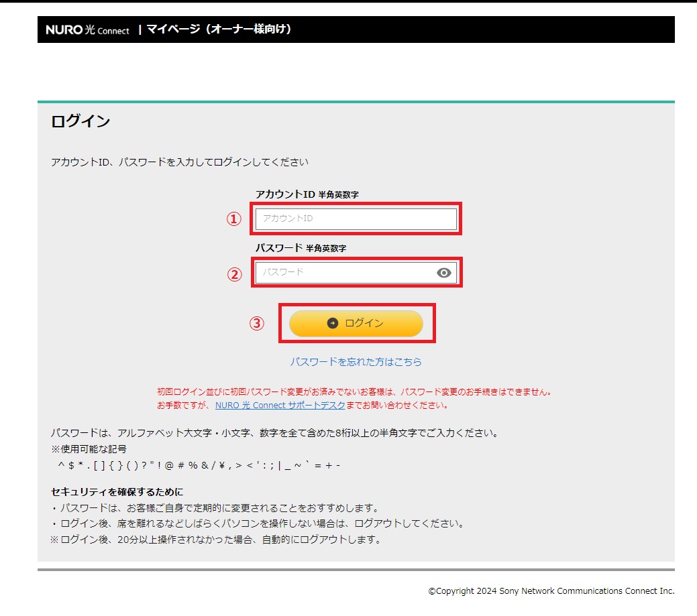This screenshot has height=616, width=697.
Task: Click the ログイン page heading
Action: 81,121
